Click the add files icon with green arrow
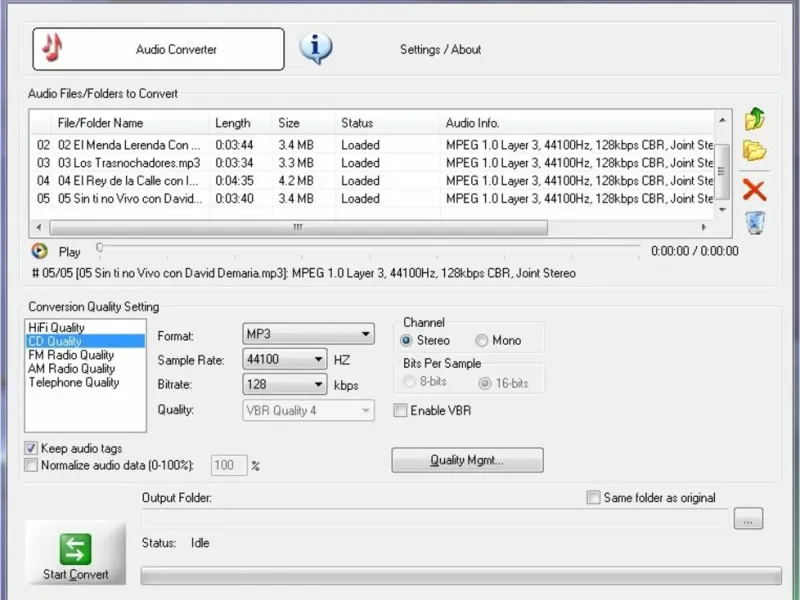 point(755,118)
